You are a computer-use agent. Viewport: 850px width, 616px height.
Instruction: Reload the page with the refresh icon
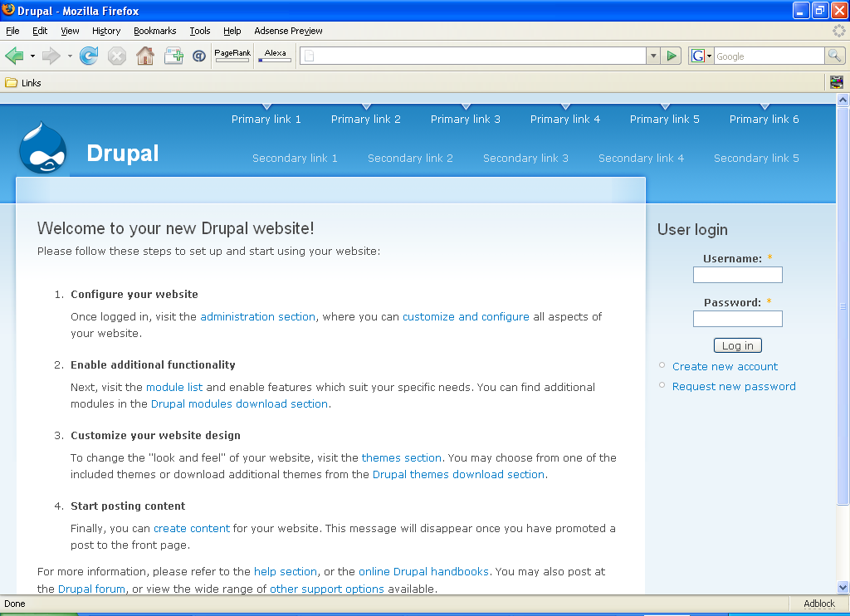(89, 56)
